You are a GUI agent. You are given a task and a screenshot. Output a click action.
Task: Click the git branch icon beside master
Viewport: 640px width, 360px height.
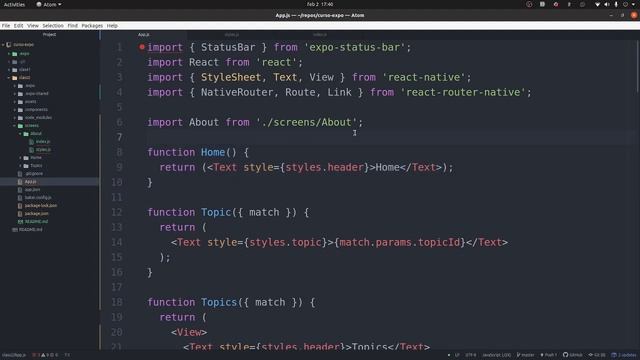[x=518, y=355]
